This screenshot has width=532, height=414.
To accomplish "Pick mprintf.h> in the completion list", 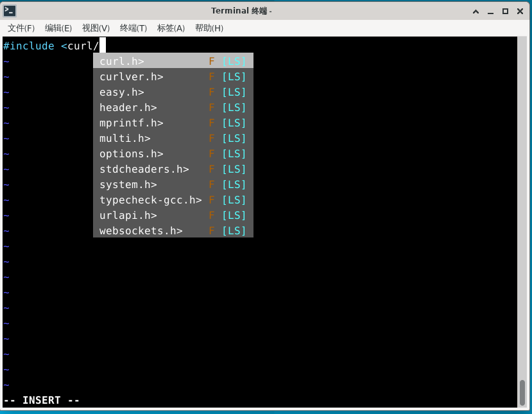I will (173, 123).
